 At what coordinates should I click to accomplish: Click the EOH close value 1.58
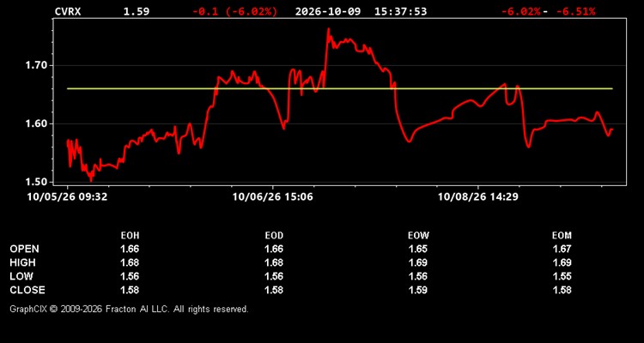point(130,290)
